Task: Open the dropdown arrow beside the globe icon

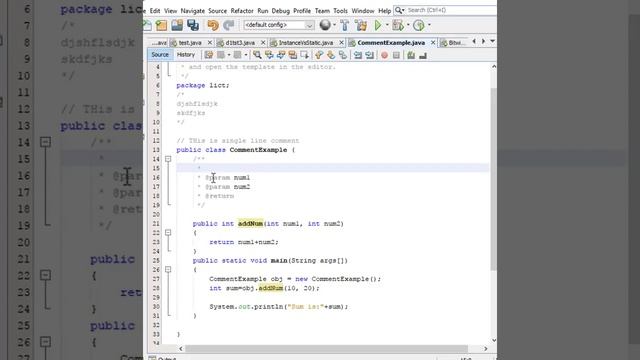Action: tap(334, 25)
